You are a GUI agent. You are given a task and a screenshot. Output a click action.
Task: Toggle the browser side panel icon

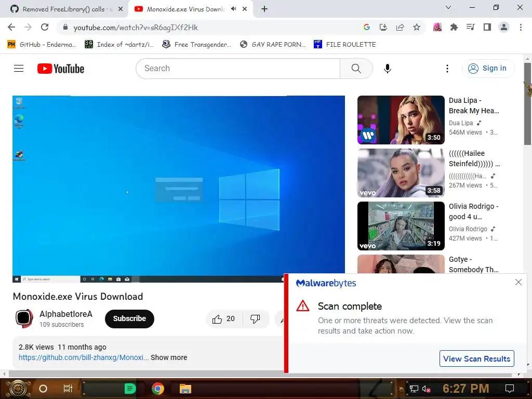(x=487, y=28)
